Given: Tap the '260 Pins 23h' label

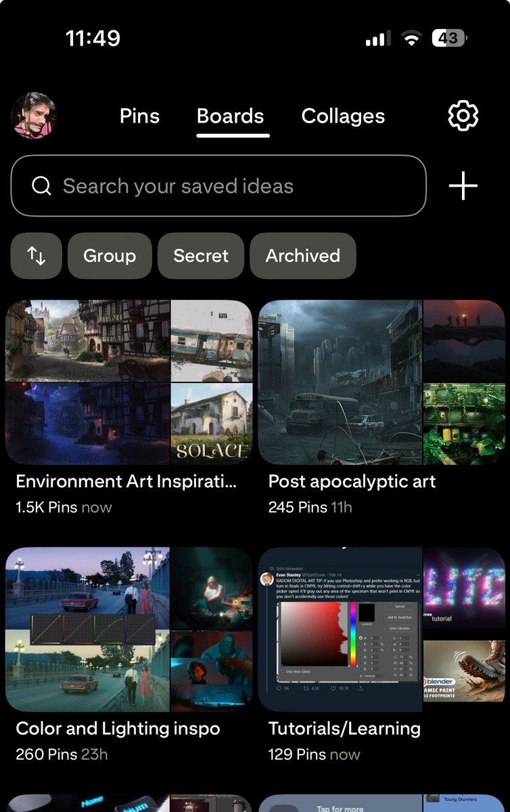Looking at the screenshot, I should click(62, 754).
